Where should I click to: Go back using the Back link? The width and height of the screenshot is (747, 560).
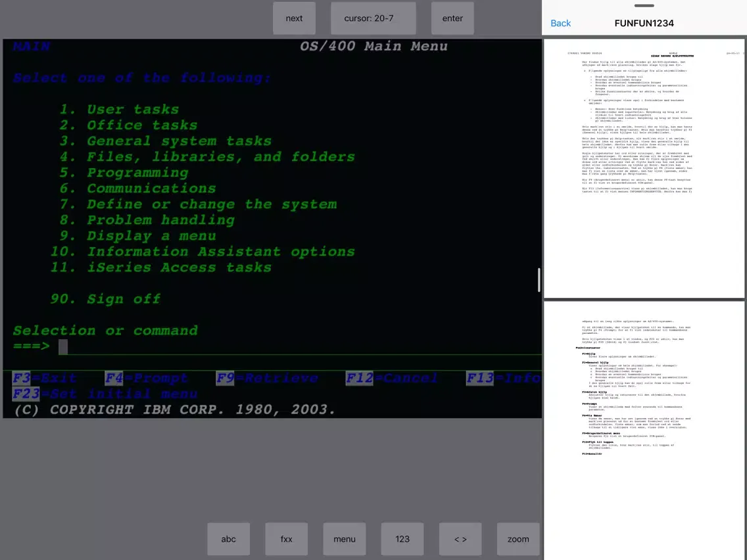click(560, 23)
